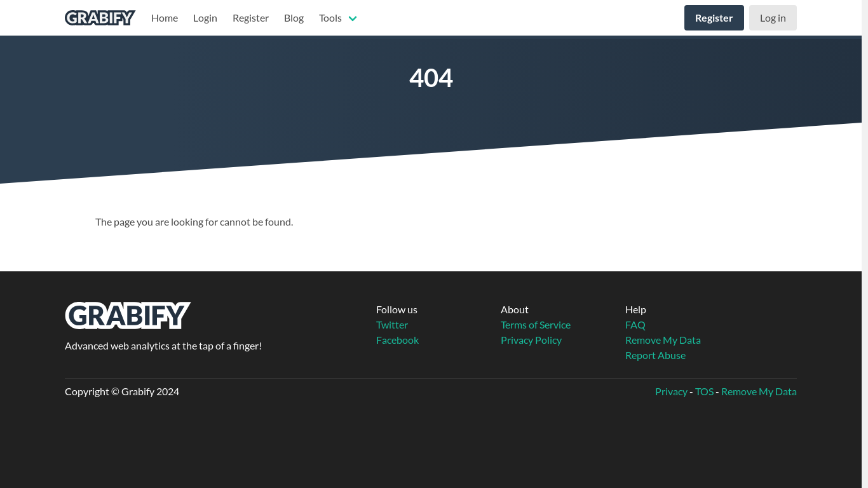Visit the Twitter link in the footer
The image size is (868, 488).
coord(392,325)
